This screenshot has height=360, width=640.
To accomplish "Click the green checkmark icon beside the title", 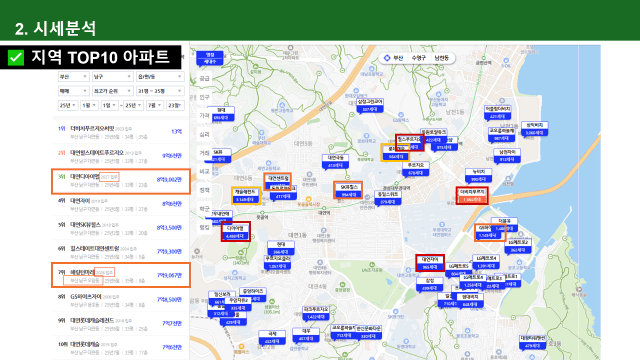I will (x=16, y=58).
